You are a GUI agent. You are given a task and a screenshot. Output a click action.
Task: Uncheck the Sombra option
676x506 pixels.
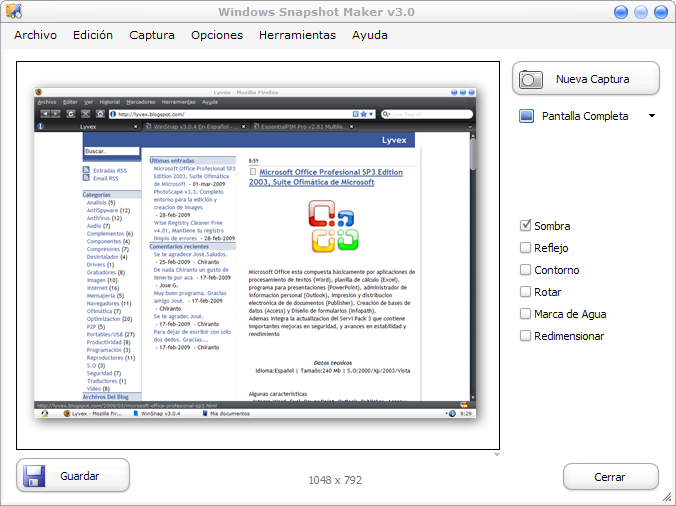click(526, 226)
